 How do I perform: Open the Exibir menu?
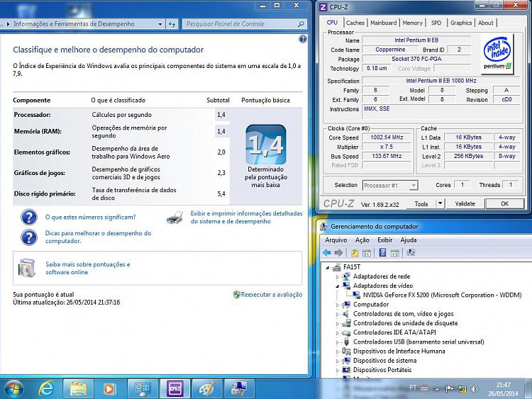point(384,240)
